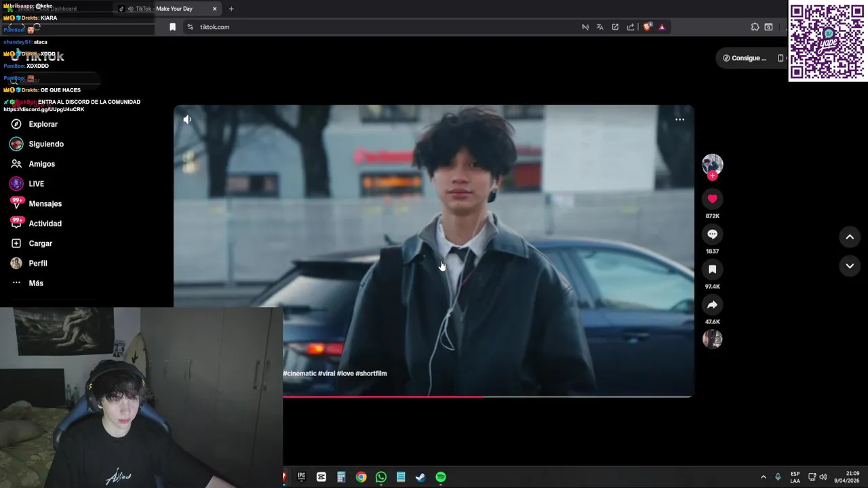The height and width of the screenshot is (488, 868).
Task: Open the volume control in the system tray
Action: pyautogui.click(x=823, y=477)
